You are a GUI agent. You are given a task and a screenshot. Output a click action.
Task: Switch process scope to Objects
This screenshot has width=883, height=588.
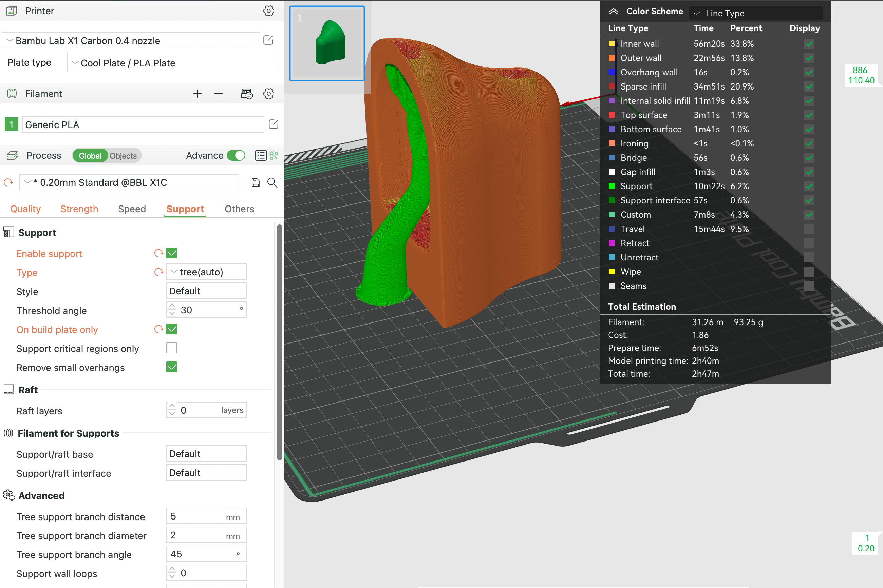[x=123, y=156]
